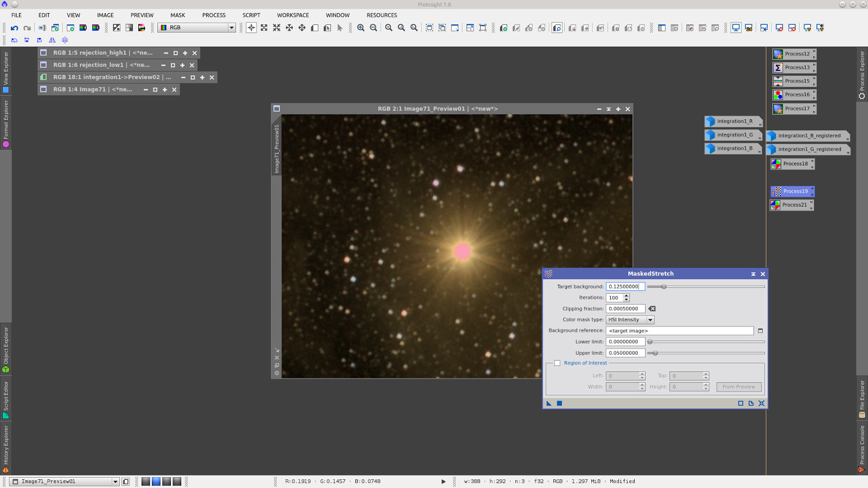Click MaskedStretch new instance triangle icon

(x=549, y=403)
